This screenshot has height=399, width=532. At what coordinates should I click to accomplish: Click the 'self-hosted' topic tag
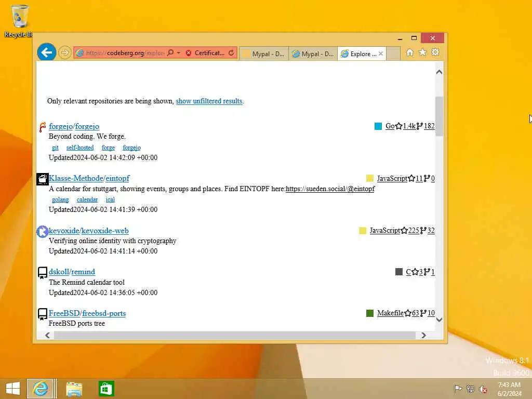pyautogui.click(x=80, y=148)
